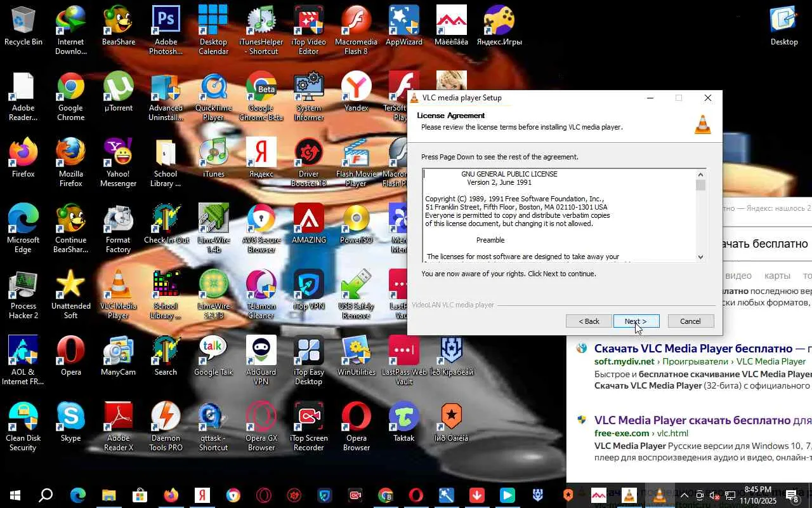Select the Clean Disk Security desktop shortcut
This screenshot has width=812, height=508.
[x=23, y=427]
